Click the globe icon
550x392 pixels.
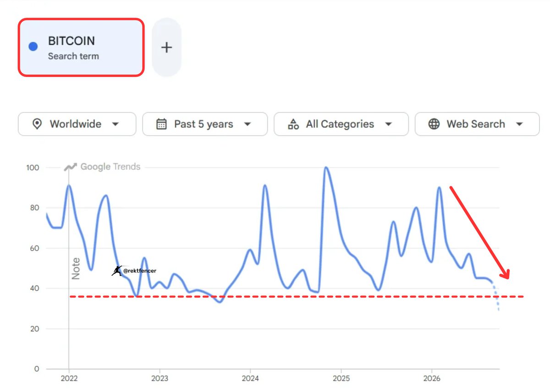click(x=434, y=124)
